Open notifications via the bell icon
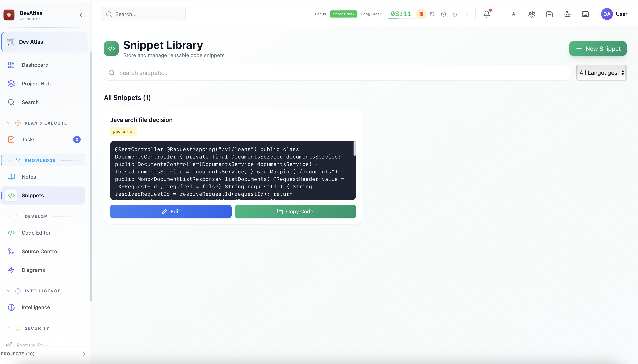 [487, 14]
